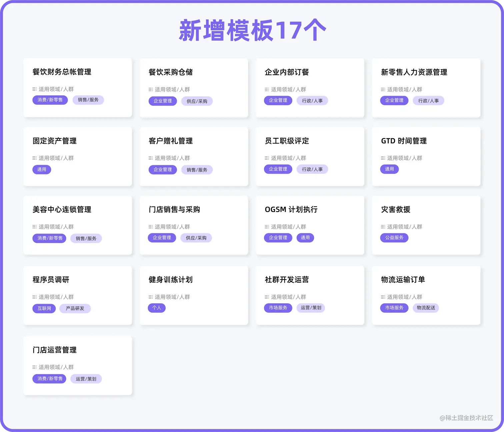This screenshot has width=504, height=432.
Task: Open the 客户赠礼管理 template title
Action: click(171, 141)
